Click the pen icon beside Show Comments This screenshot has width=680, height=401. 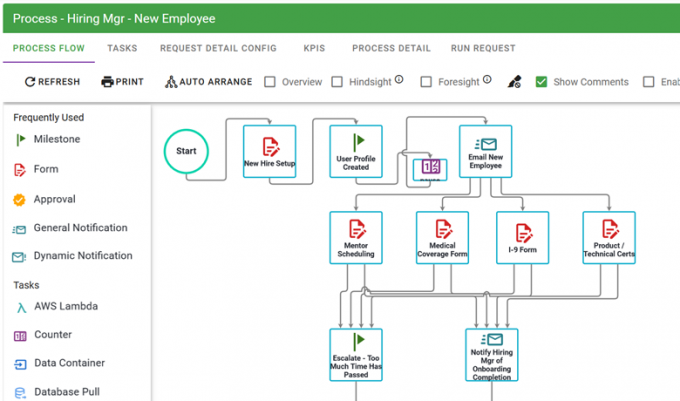pyautogui.click(x=515, y=82)
